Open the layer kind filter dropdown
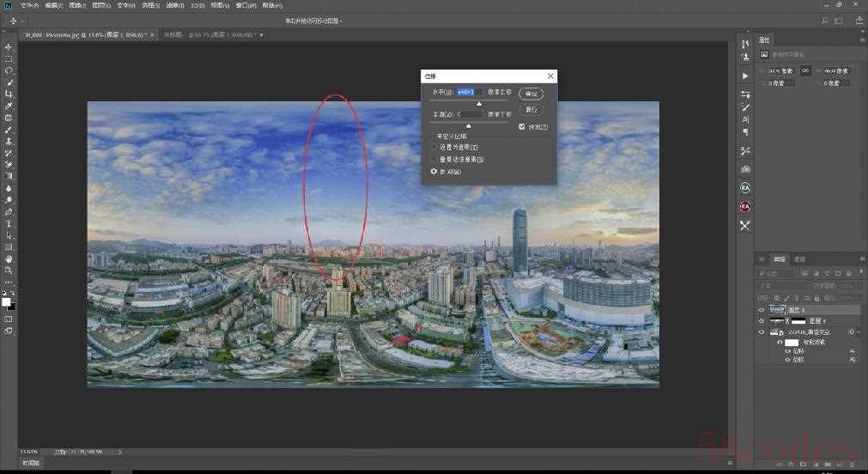 (775, 274)
